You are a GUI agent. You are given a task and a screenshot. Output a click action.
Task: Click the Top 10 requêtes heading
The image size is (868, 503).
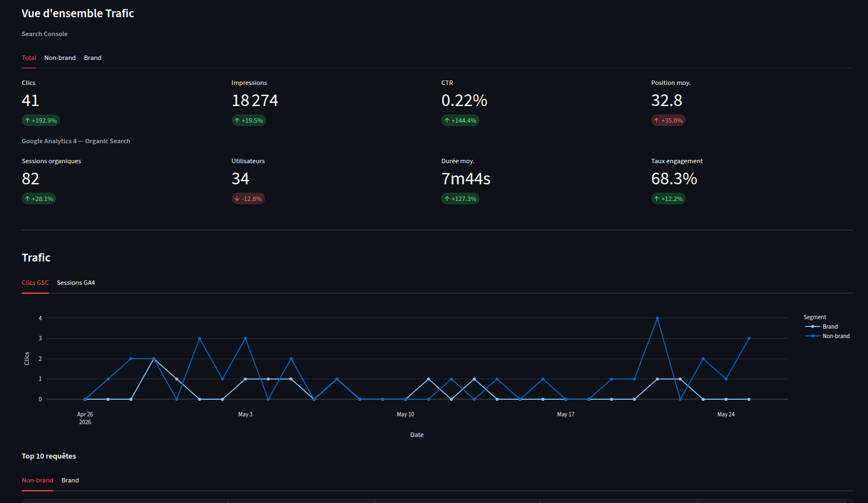coord(49,456)
